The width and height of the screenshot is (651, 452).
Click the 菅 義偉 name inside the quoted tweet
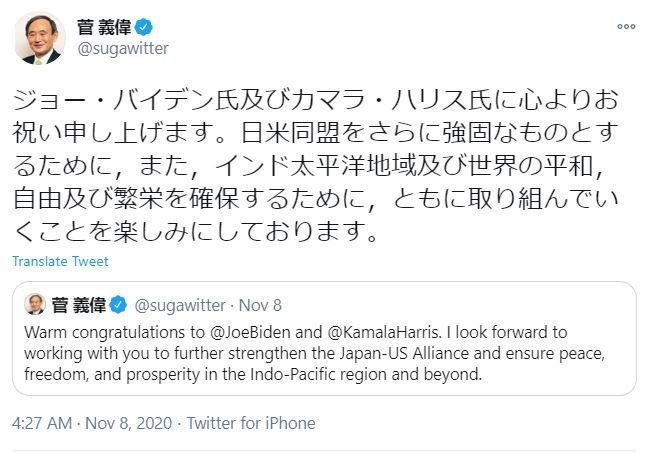78,305
